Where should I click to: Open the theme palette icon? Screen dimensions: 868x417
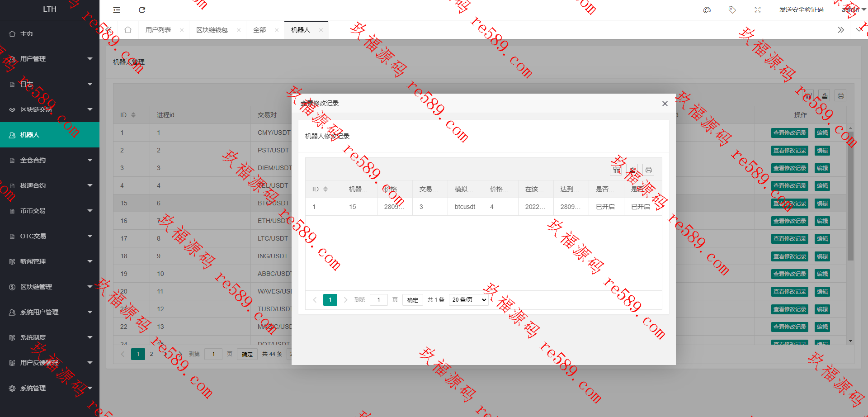click(707, 10)
